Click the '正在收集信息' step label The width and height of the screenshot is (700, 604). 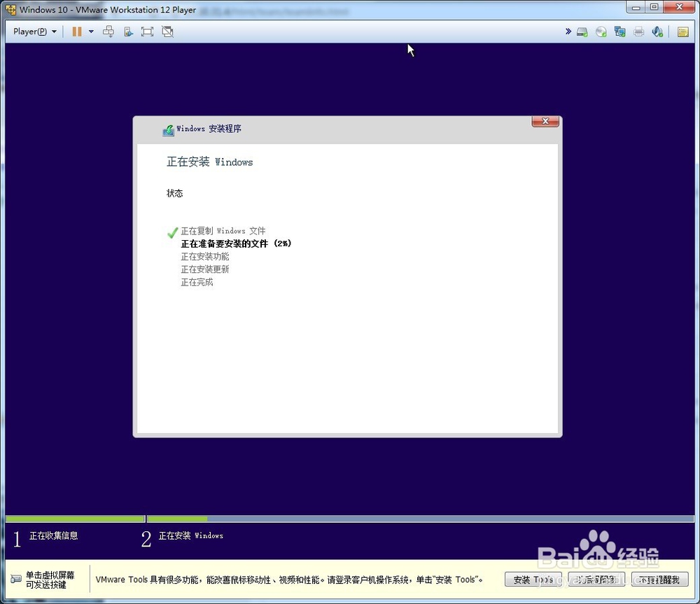(54, 535)
